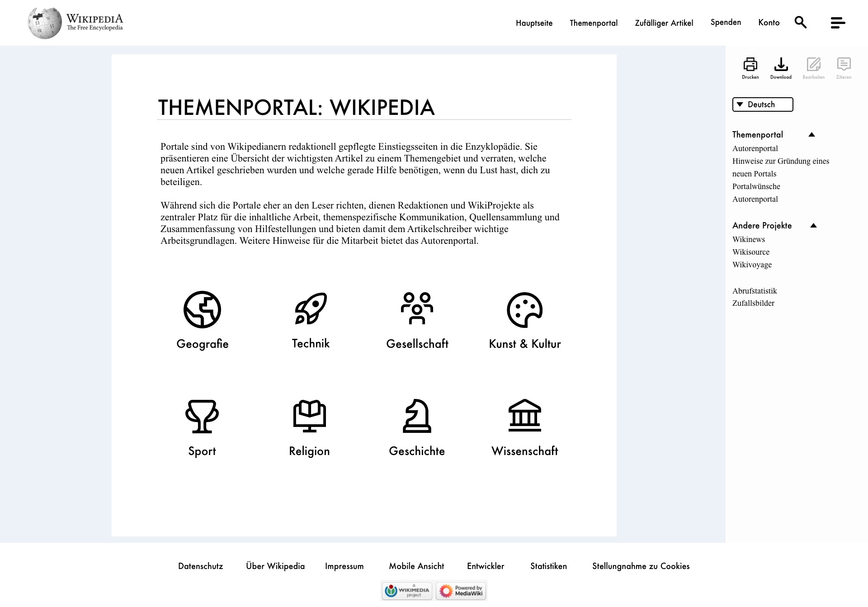Click the Download arrow icon
This screenshot has height=607, width=868.
tap(781, 64)
